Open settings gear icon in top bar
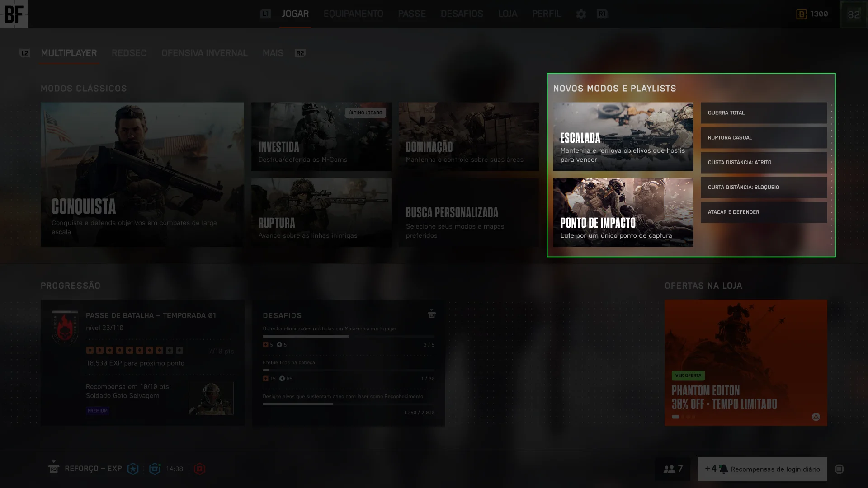Image resolution: width=868 pixels, height=488 pixels. click(581, 14)
